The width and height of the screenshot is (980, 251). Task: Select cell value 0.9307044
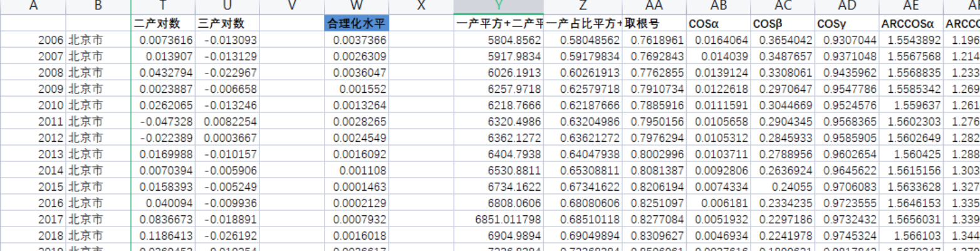848,40
